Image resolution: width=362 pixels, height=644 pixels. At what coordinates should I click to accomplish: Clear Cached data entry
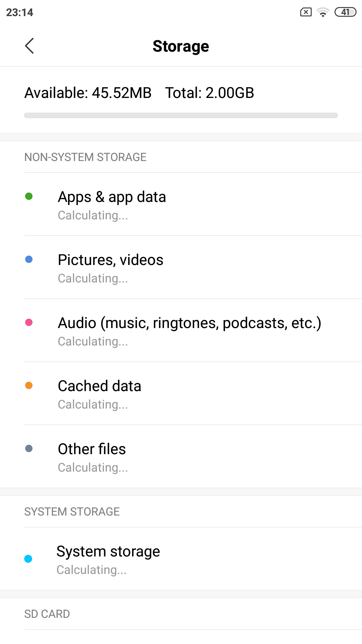[x=100, y=393]
